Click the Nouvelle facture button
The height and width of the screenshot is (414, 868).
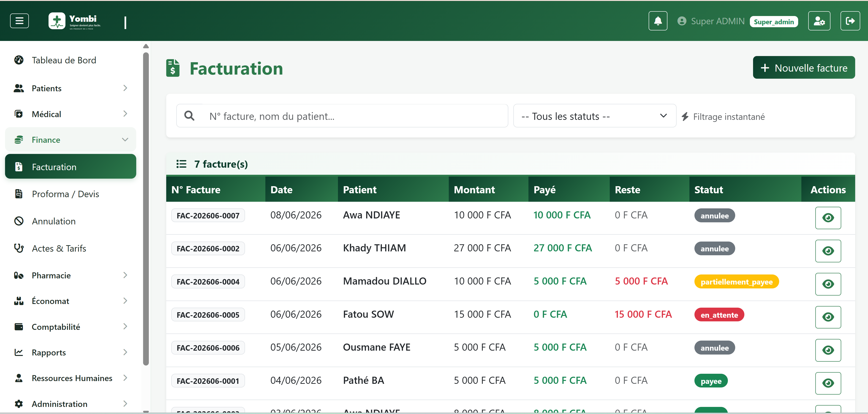(x=804, y=68)
